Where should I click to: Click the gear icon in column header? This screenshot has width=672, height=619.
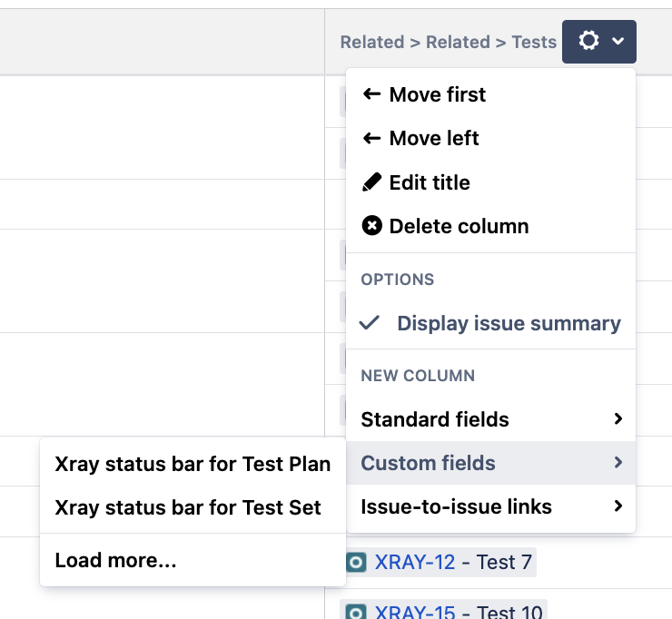588,42
